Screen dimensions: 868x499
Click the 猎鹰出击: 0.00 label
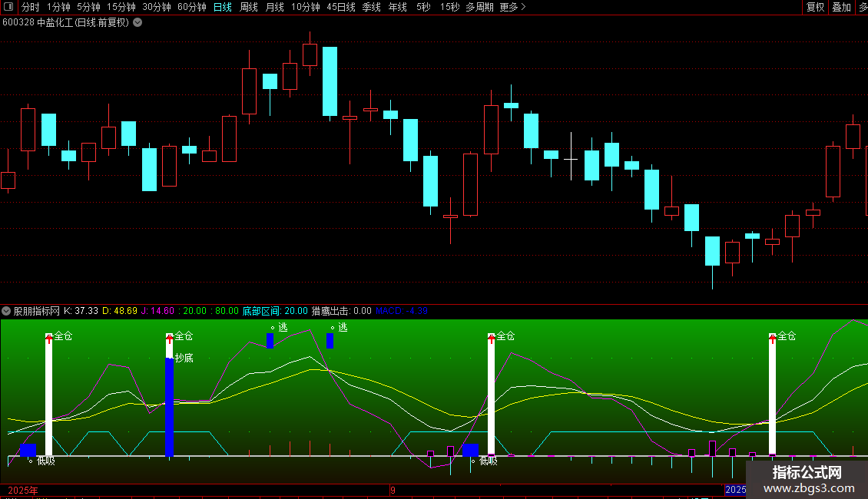tap(342, 311)
